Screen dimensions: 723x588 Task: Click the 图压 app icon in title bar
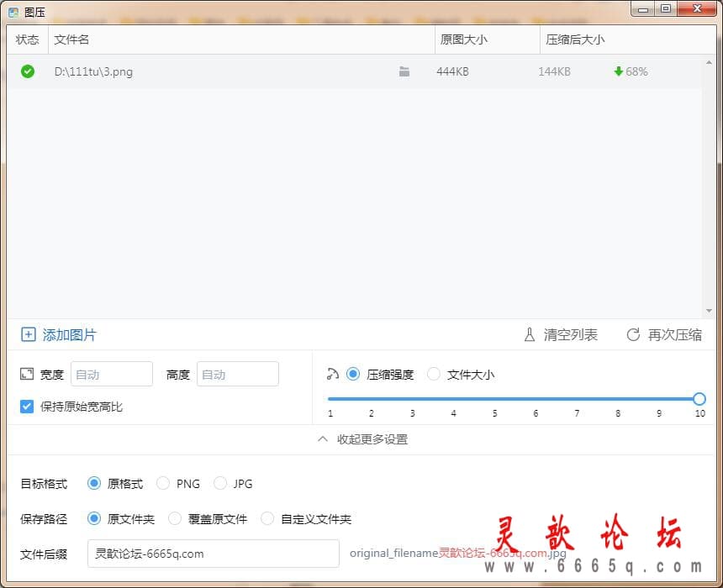tap(13, 13)
